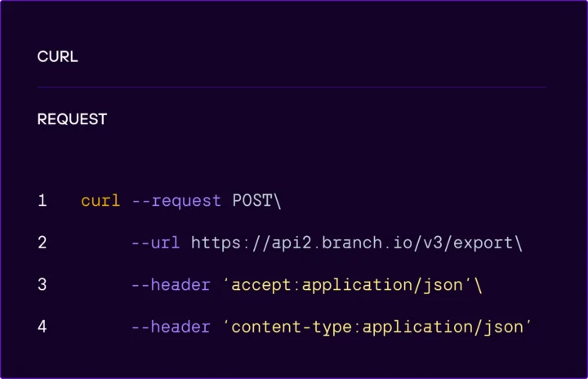Click line number 1 in the gutter
This screenshot has width=588, height=379.
(x=42, y=201)
